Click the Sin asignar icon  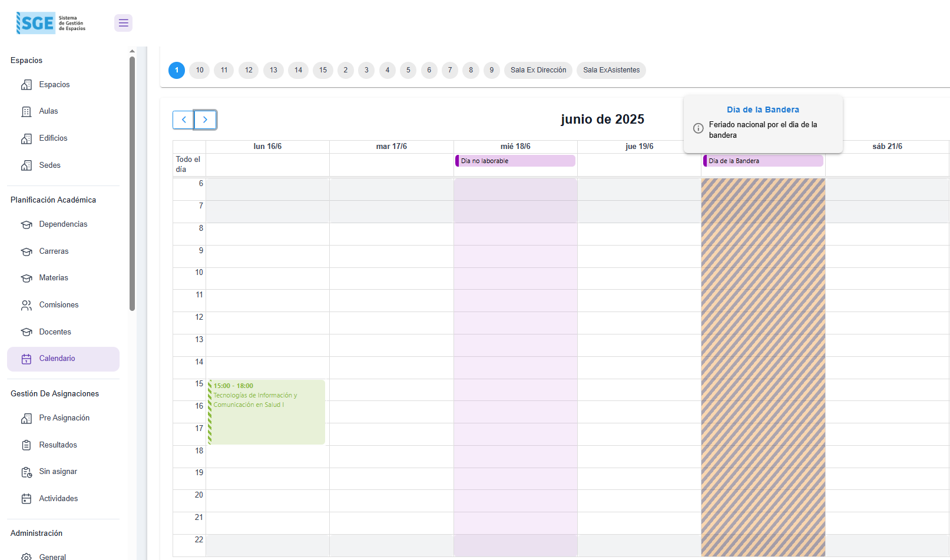pos(27,472)
